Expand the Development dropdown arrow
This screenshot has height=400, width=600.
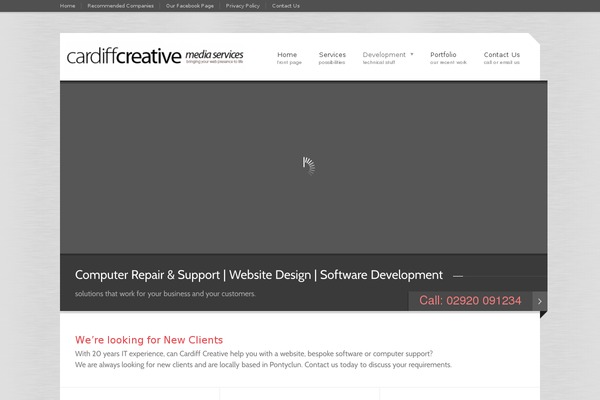click(412, 54)
